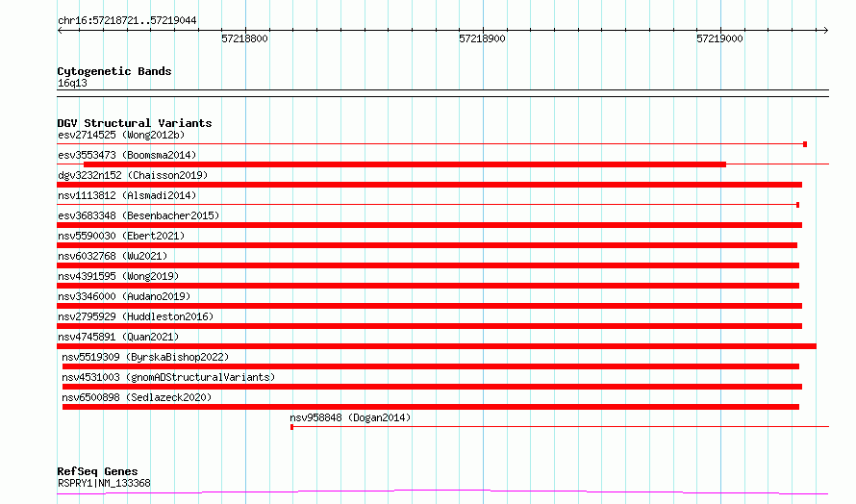Screen dimensions: 856x504
Task: Click the small red end marker of nsv1113812
Action: [x=798, y=205]
